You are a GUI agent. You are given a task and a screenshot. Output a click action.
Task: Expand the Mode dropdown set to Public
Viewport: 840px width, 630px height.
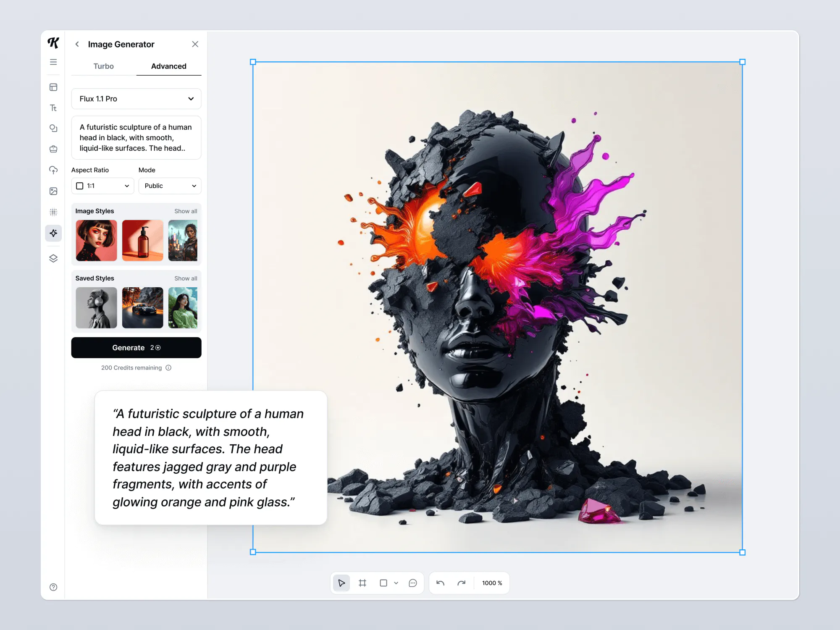point(170,186)
